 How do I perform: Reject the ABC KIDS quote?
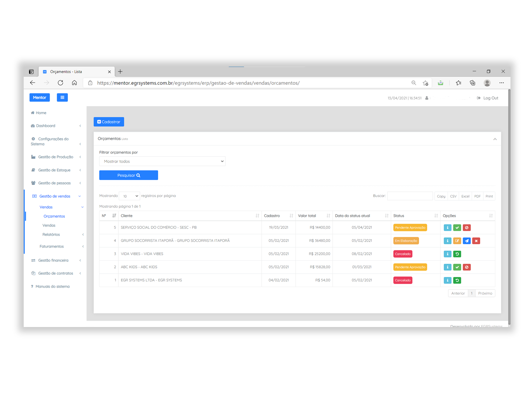(466, 267)
